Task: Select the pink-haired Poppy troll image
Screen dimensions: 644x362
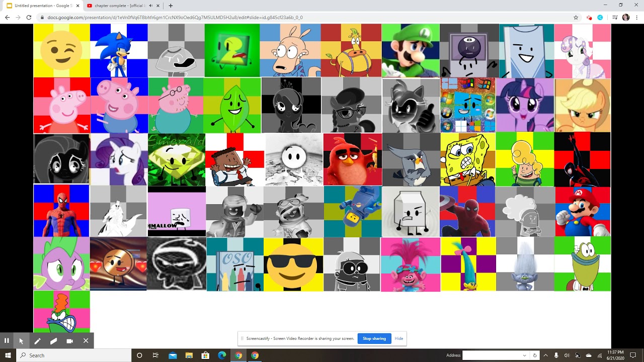Action: click(x=411, y=264)
